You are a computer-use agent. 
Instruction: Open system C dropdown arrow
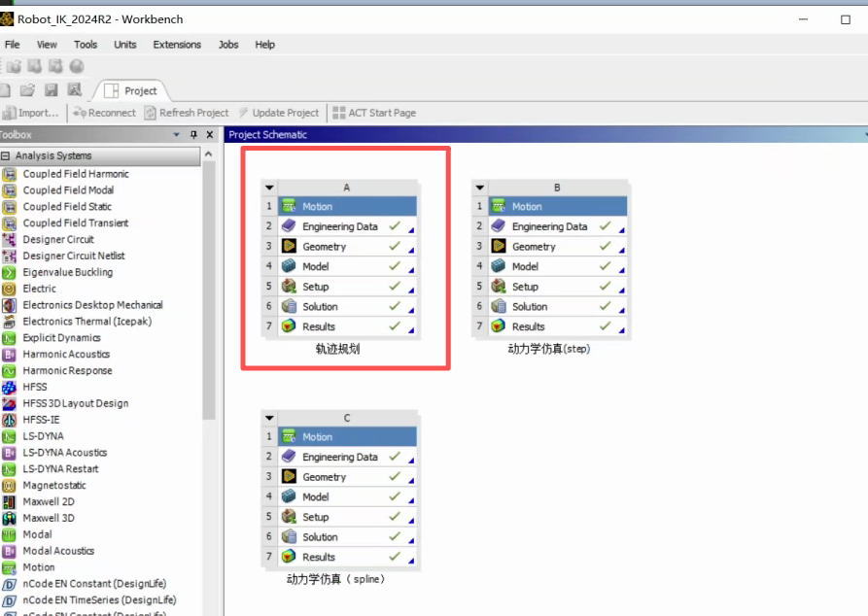point(269,418)
